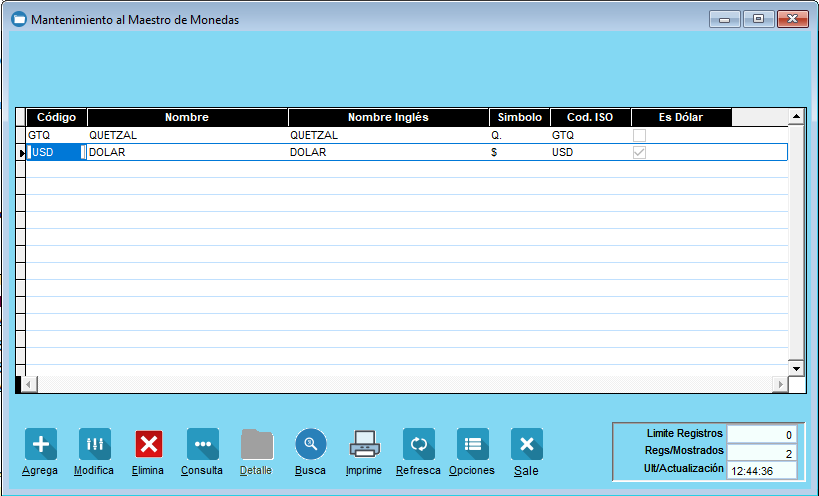This screenshot has height=496, width=819.
Task: Toggle Es Dólar checkbox for USD row
Action: click(x=639, y=152)
